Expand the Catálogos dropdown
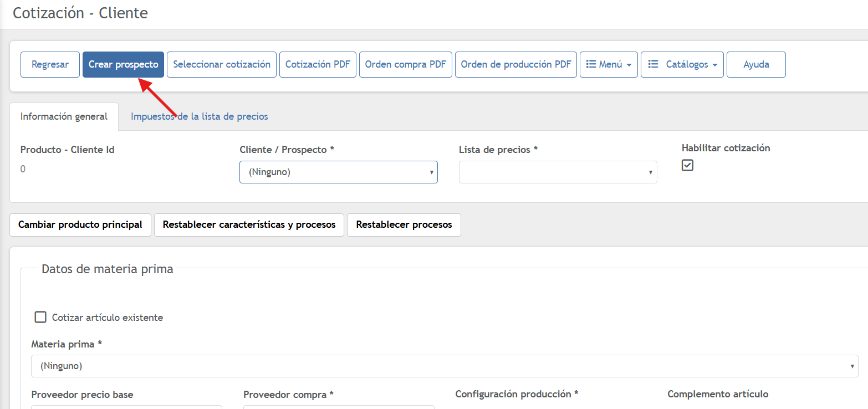868x409 pixels. [682, 64]
